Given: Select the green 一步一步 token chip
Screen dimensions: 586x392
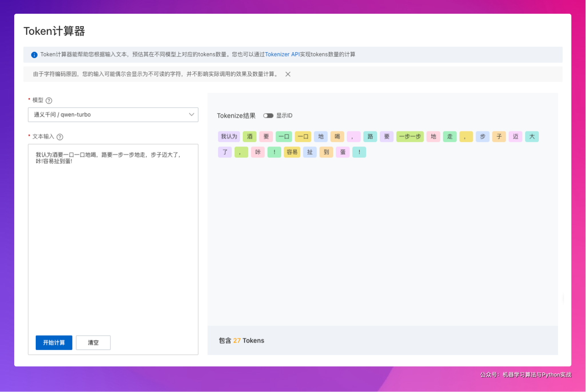Looking at the screenshot, I should pyautogui.click(x=410, y=136).
